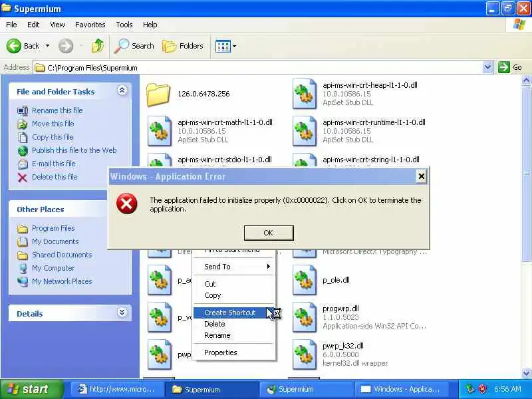
Task: Click the My Computer icon in sidebar
Action: (x=23, y=269)
